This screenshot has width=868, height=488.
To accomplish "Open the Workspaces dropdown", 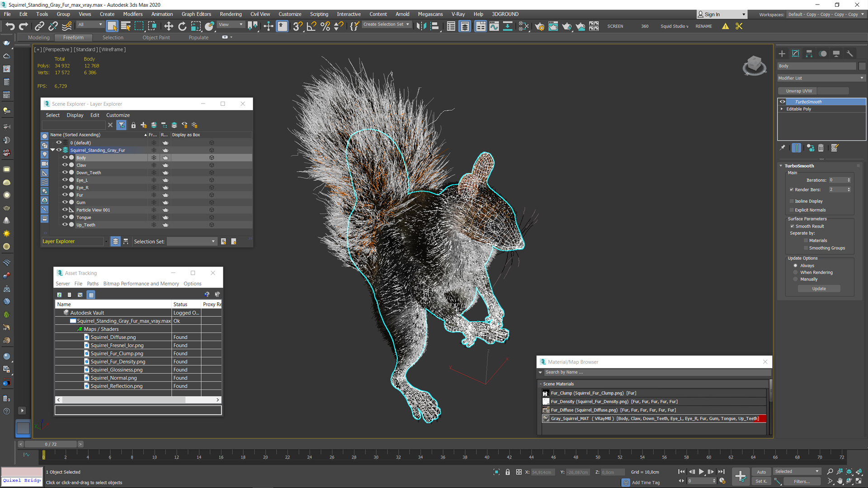I will (x=826, y=14).
